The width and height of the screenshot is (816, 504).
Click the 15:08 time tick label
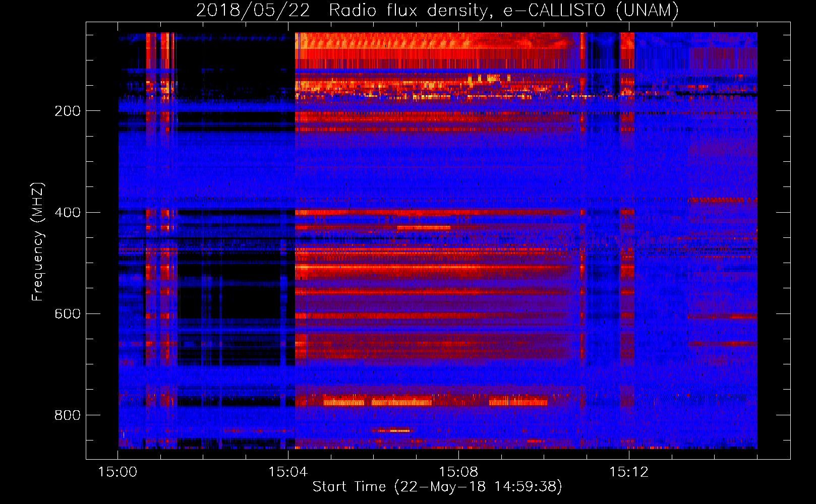[458, 472]
